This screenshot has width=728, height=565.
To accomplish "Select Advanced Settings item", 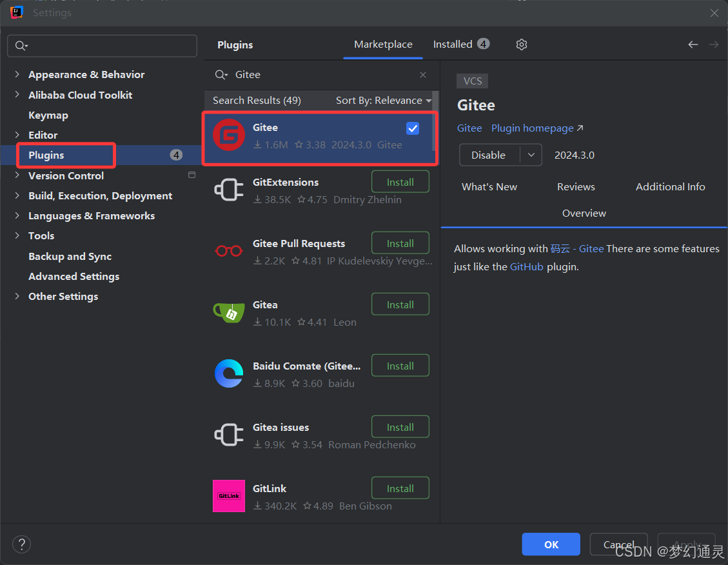I will [x=74, y=276].
